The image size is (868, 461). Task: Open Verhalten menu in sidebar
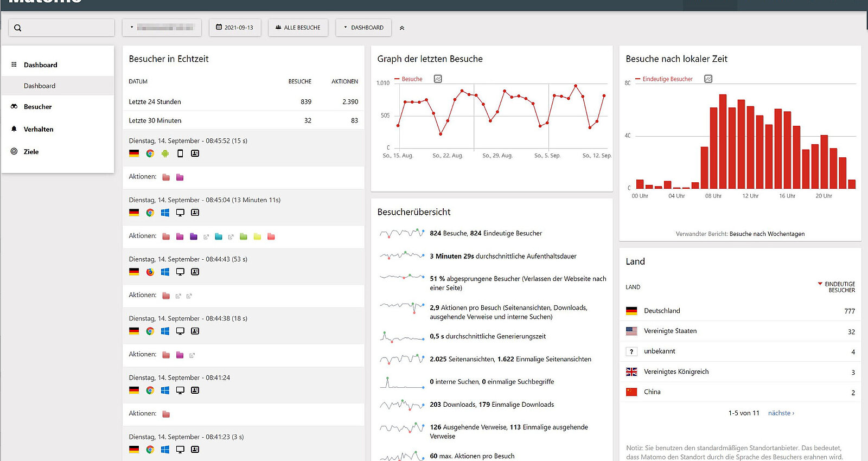(39, 129)
